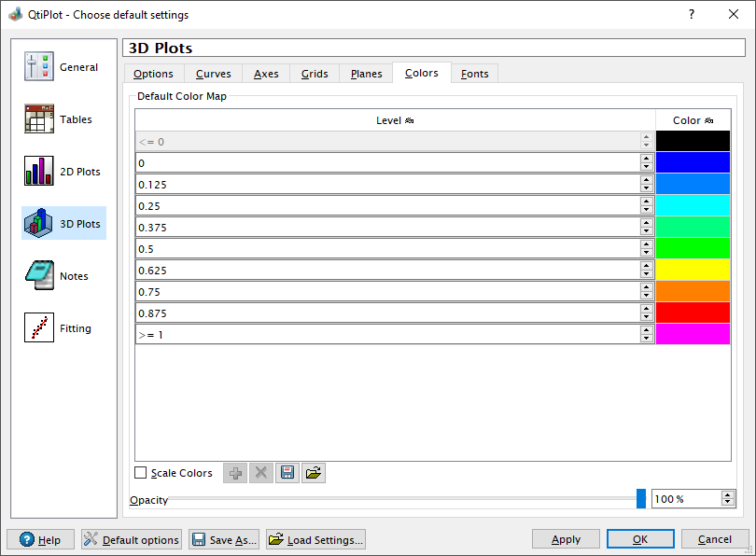Image resolution: width=756 pixels, height=556 pixels.
Task: Click the yellow color swatch for 0.625
Action: tap(693, 270)
